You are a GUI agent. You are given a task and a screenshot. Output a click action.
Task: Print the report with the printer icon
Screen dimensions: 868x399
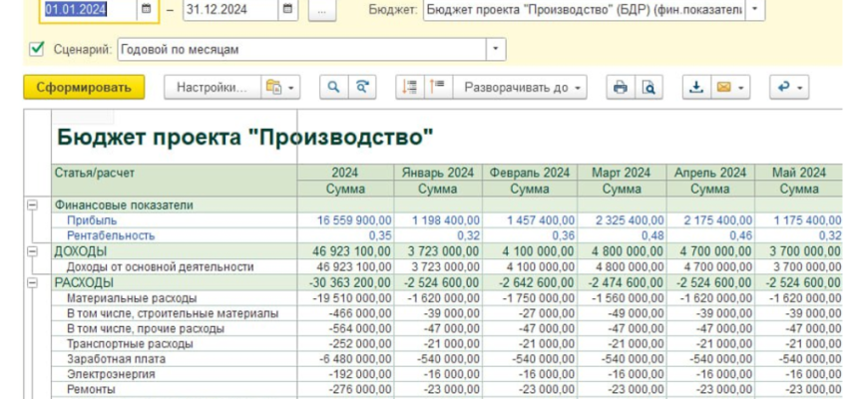[620, 88]
